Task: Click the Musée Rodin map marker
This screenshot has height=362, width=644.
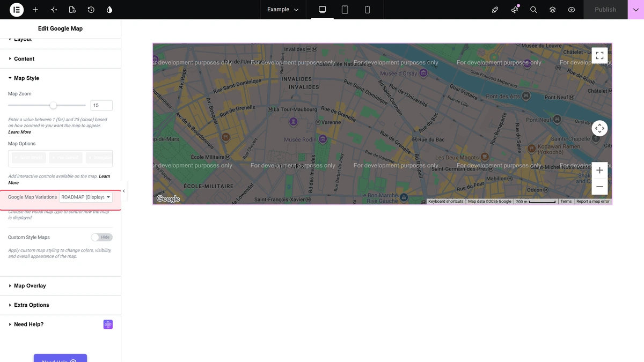Action: 323,139
